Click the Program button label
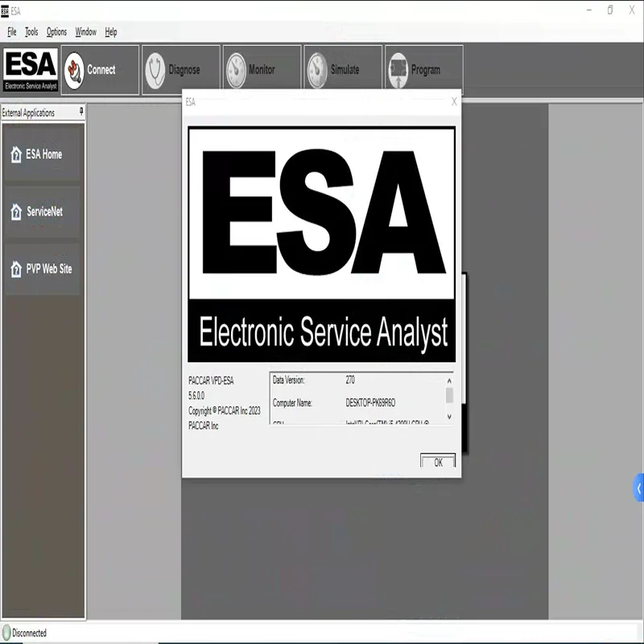This screenshot has height=644, width=644. pyautogui.click(x=426, y=70)
